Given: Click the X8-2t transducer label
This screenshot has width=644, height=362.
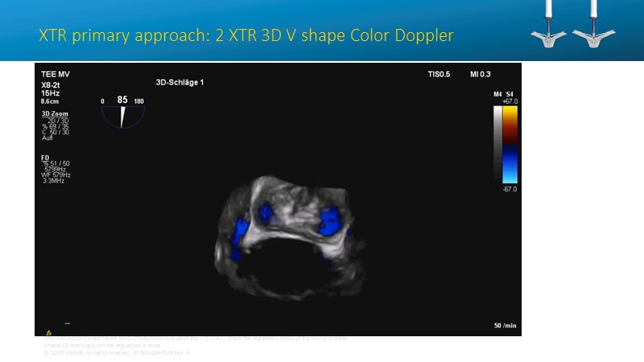Looking at the screenshot, I should pyautogui.click(x=50, y=84).
